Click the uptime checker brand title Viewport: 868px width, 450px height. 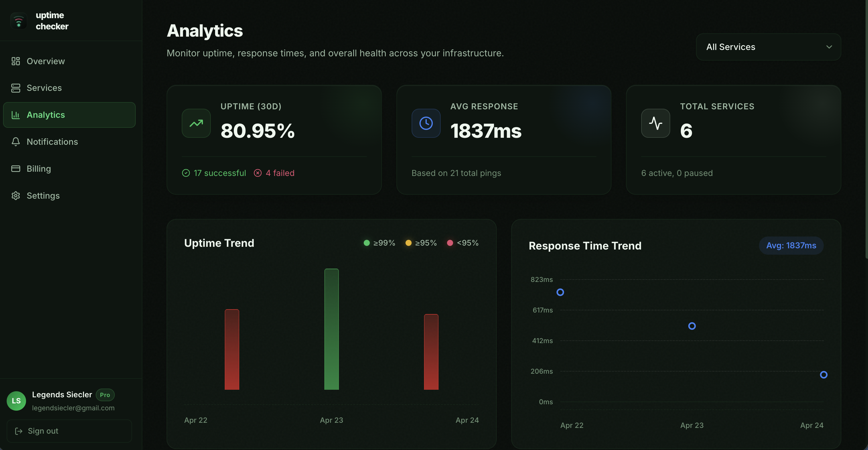[52, 21]
